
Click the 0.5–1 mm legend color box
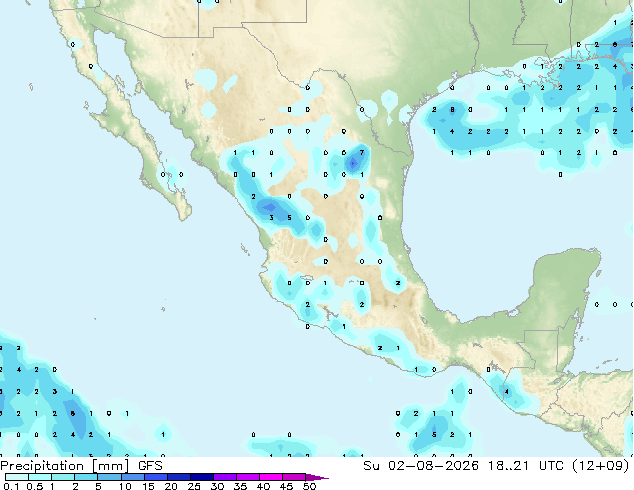coord(40,477)
